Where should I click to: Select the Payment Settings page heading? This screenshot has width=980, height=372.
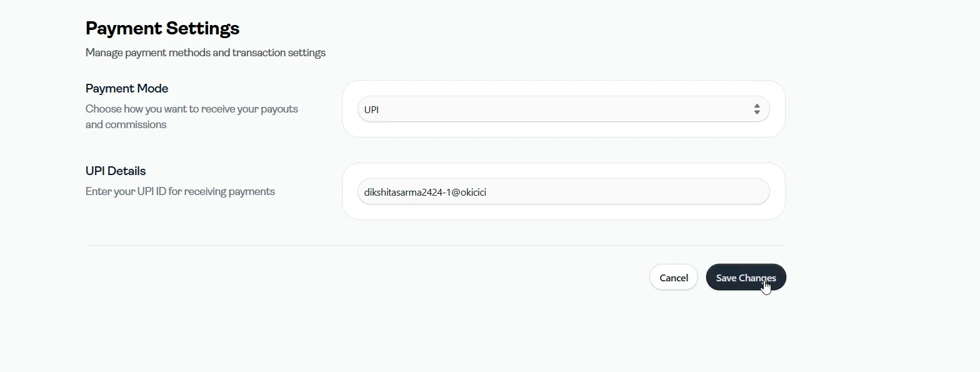tap(162, 28)
